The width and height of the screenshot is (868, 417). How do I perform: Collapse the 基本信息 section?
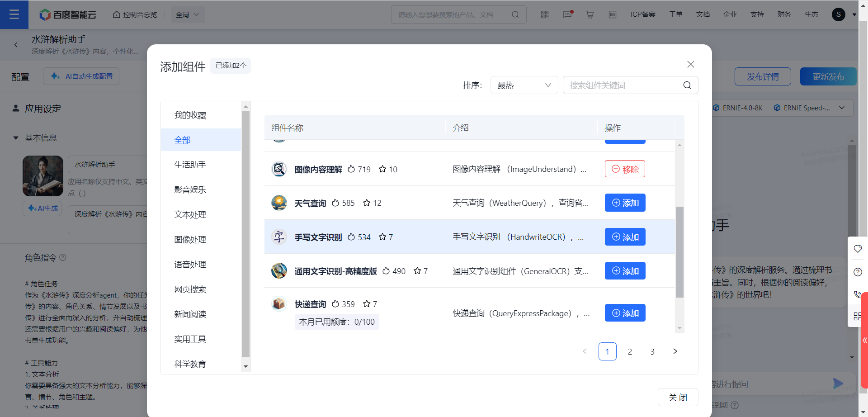click(x=16, y=138)
